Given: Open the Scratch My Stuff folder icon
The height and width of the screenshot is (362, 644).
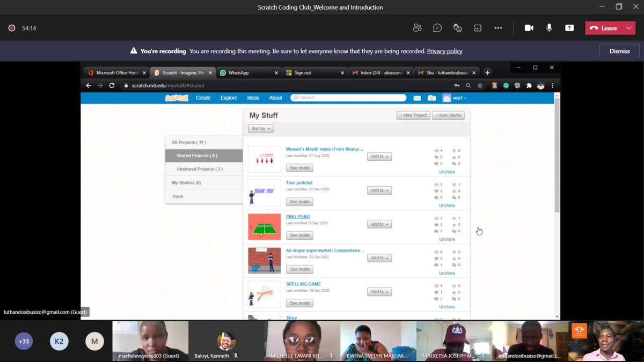Looking at the screenshot, I should [x=431, y=98].
